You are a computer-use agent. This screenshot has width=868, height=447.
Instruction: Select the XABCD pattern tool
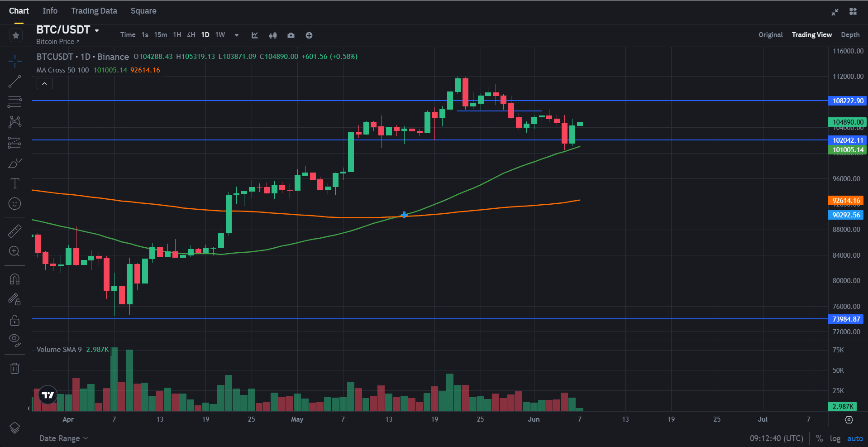[x=14, y=122]
